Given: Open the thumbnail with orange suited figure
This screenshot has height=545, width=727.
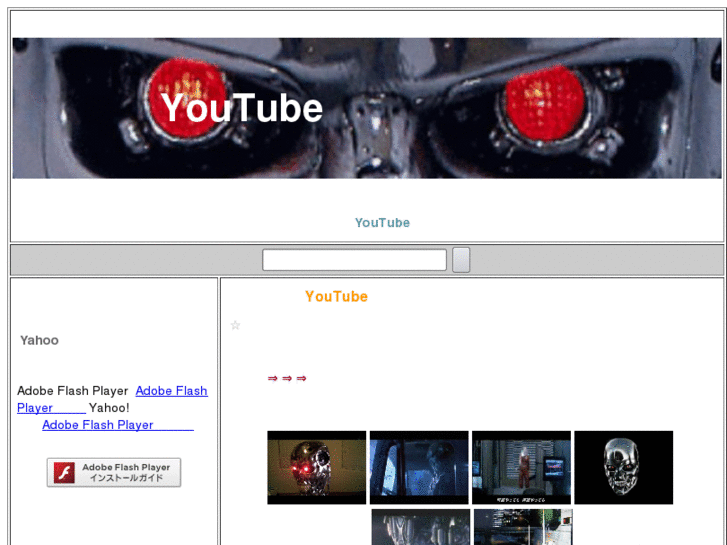Looking at the screenshot, I should pyautogui.click(x=521, y=468).
